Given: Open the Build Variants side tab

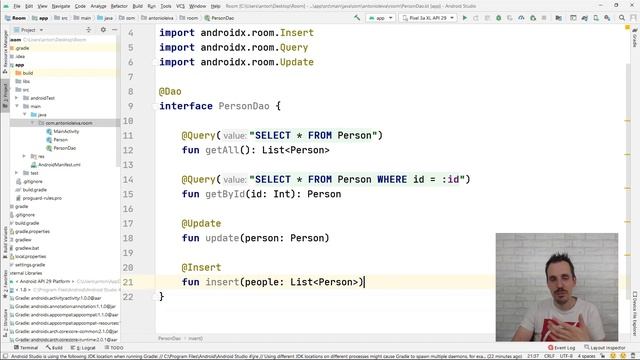Looking at the screenshot, I should pos(5,242).
